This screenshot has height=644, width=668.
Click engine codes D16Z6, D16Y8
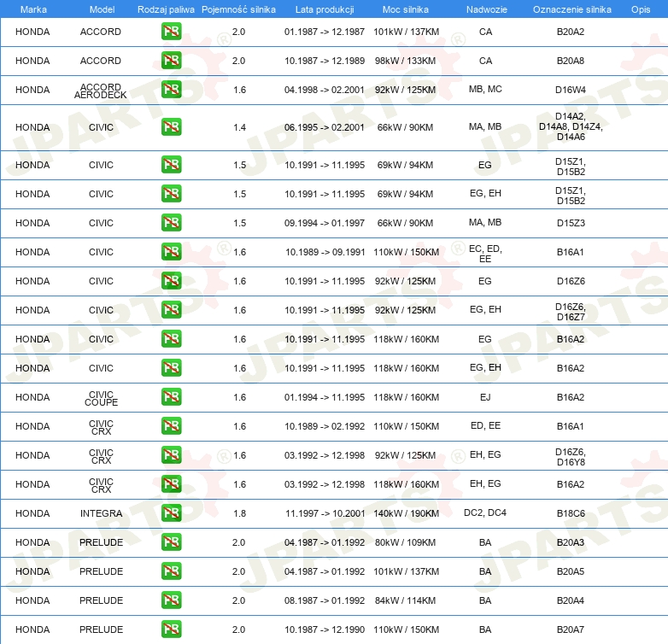pos(571,457)
